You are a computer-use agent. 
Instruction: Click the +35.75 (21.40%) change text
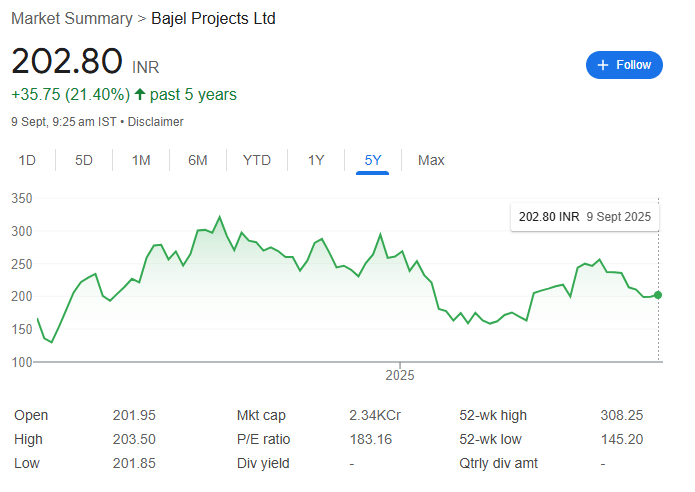(x=70, y=94)
